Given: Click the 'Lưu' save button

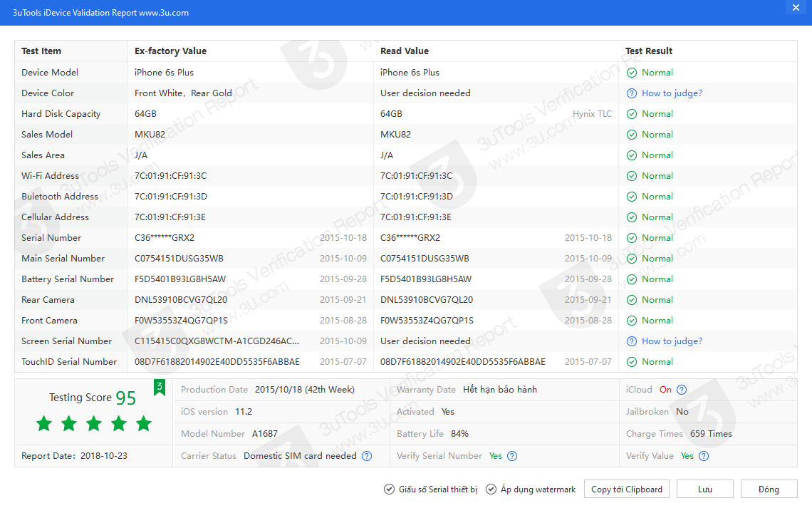Looking at the screenshot, I should [x=704, y=489].
